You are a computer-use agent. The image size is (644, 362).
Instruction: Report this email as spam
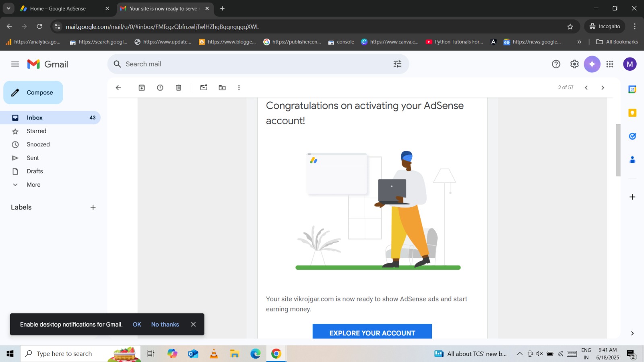(x=160, y=88)
